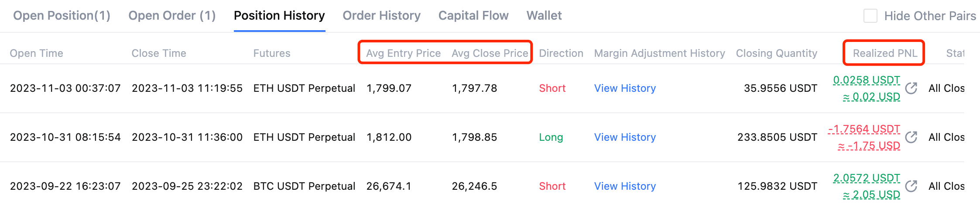This screenshot has height=209, width=980.
Task: View History for BTC USDT Perpetual position
Action: (625, 186)
